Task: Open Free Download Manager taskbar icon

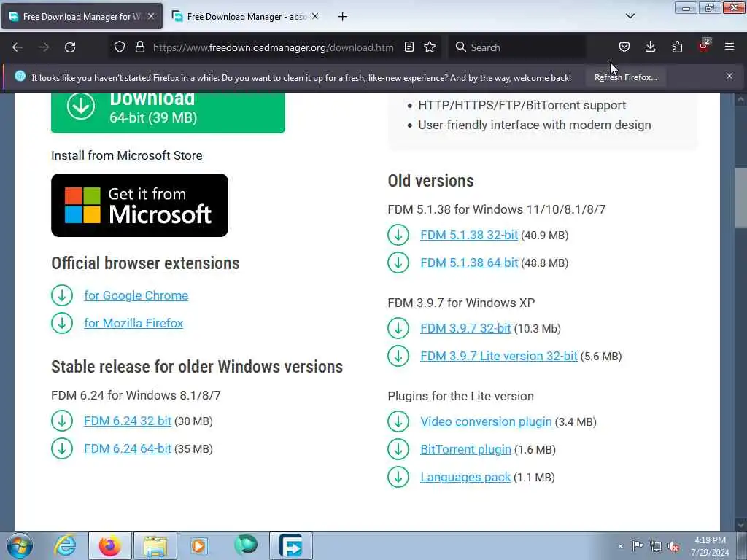Action: pyautogui.click(x=290, y=545)
